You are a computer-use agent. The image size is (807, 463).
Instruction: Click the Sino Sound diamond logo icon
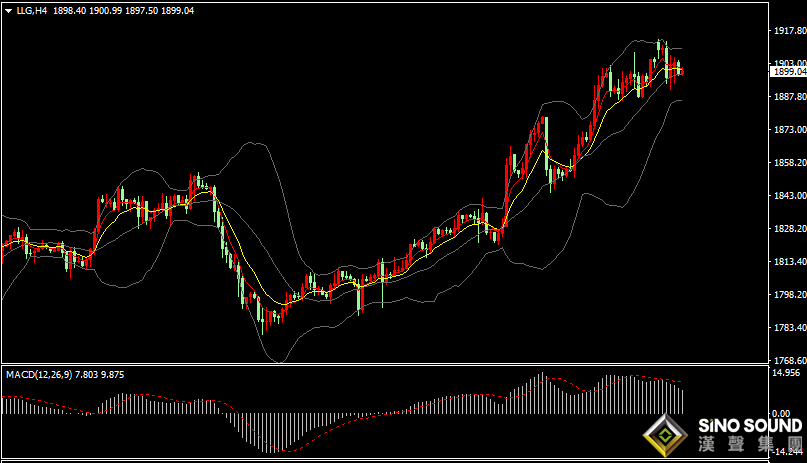coord(665,436)
